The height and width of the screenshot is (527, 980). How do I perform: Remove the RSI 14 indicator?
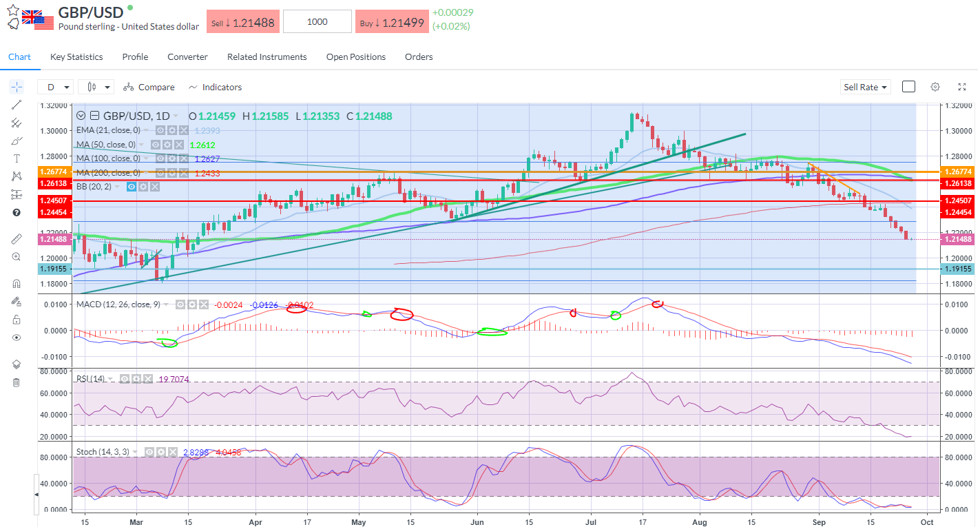tap(148, 379)
